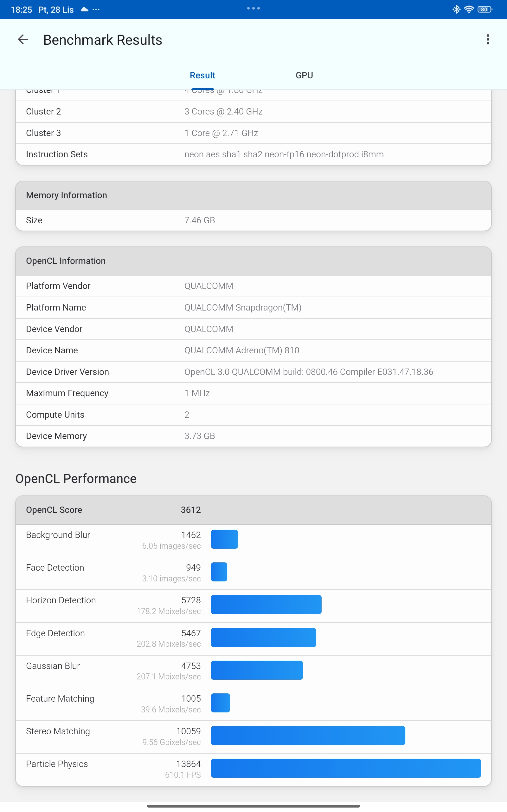Tap the battery indicator icon
This screenshot has height=812, width=507.
pyautogui.click(x=485, y=10)
